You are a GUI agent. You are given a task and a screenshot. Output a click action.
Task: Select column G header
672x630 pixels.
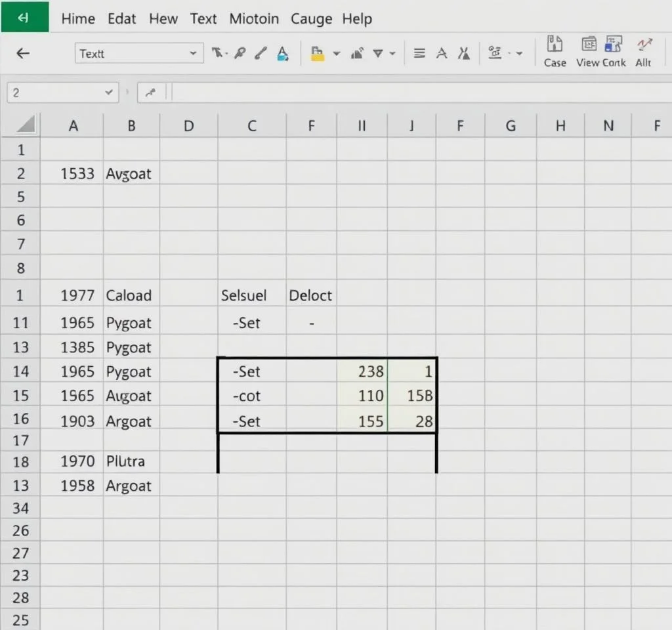click(x=510, y=126)
